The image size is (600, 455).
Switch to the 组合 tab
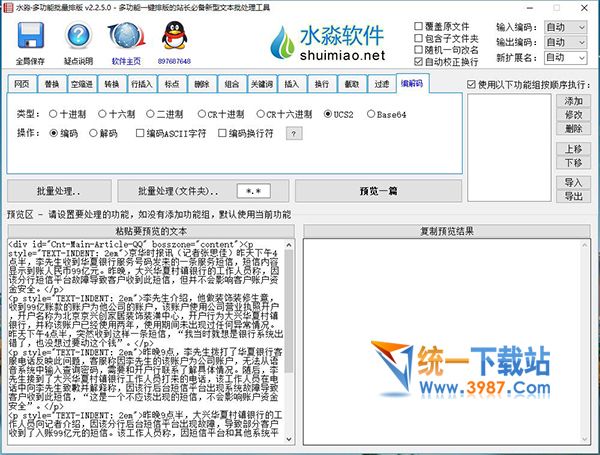click(x=232, y=84)
